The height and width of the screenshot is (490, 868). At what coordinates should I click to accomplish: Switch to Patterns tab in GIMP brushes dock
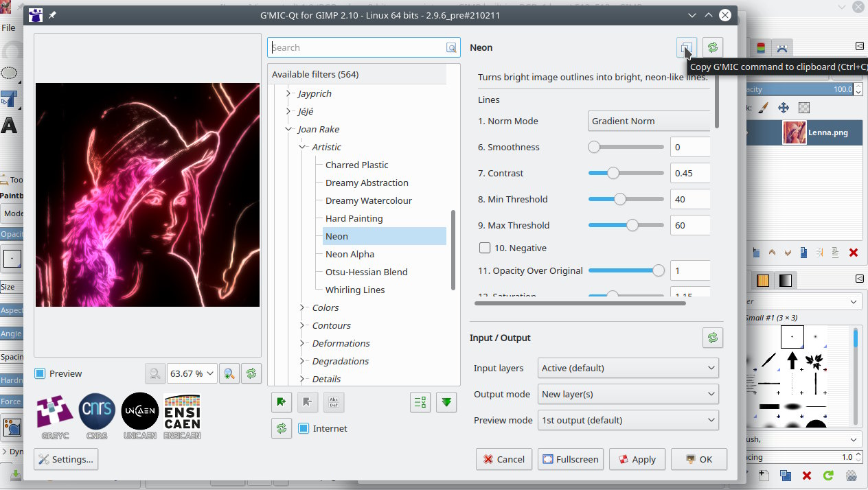tap(763, 280)
